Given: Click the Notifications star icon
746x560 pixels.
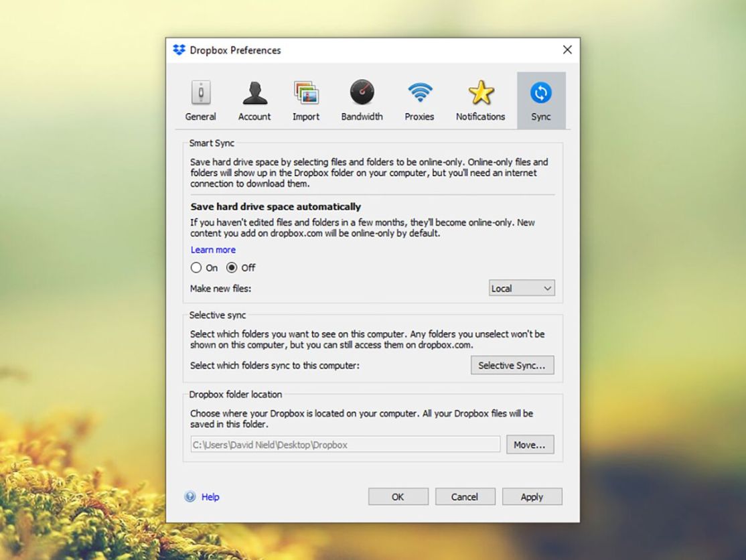Looking at the screenshot, I should tap(480, 92).
